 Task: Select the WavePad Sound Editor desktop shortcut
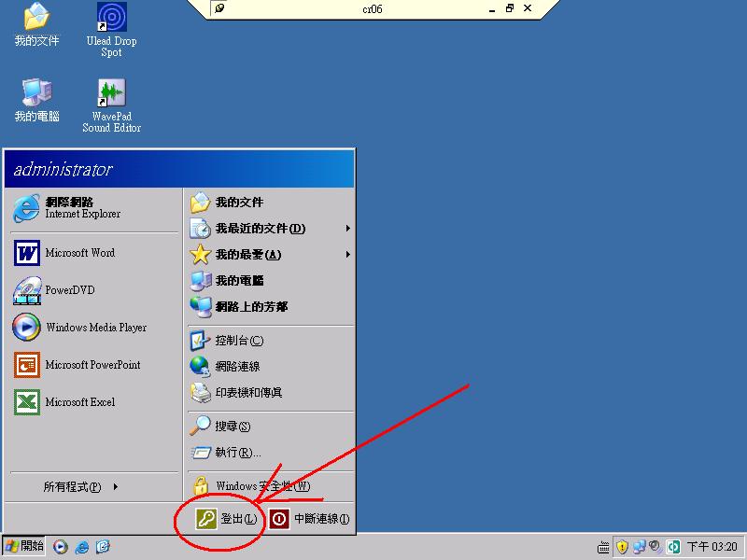111,105
